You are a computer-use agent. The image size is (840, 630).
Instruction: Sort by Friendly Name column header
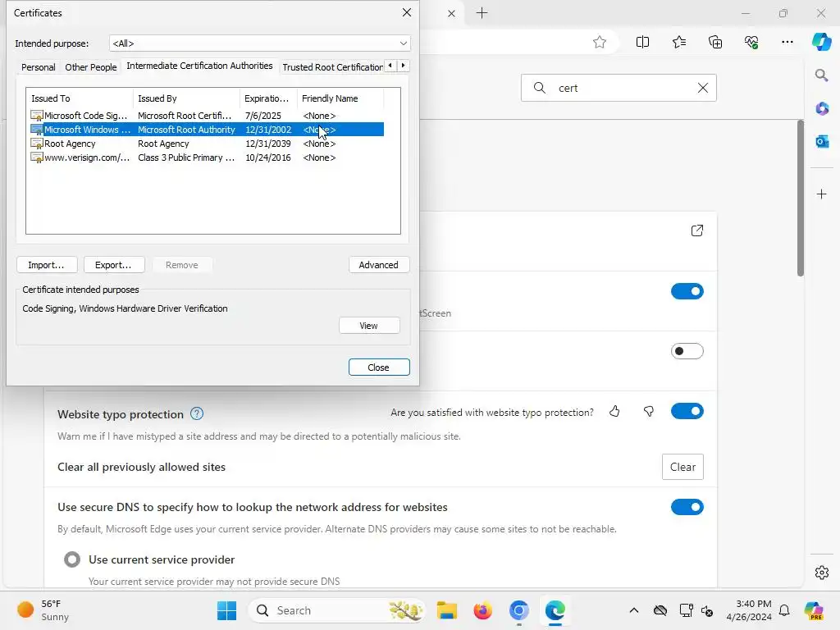(x=340, y=98)
